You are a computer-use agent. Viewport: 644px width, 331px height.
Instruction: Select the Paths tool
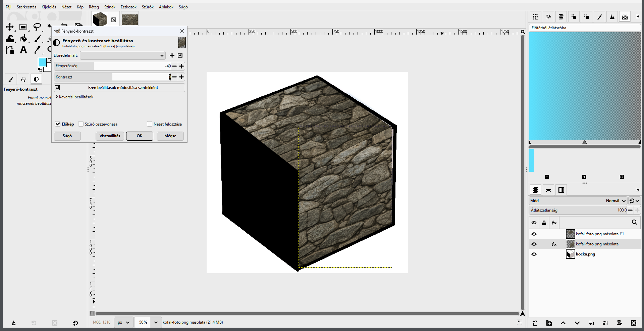10,50
